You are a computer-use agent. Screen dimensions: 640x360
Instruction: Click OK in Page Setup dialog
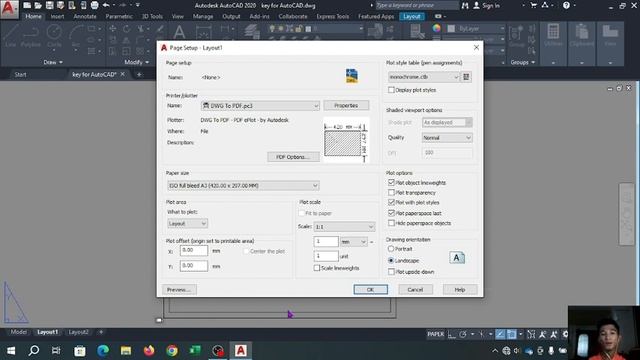(x=370, y=289)
